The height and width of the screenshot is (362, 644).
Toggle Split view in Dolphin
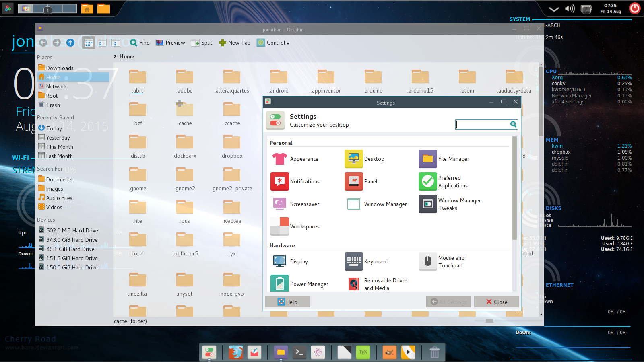click(202, 43)
